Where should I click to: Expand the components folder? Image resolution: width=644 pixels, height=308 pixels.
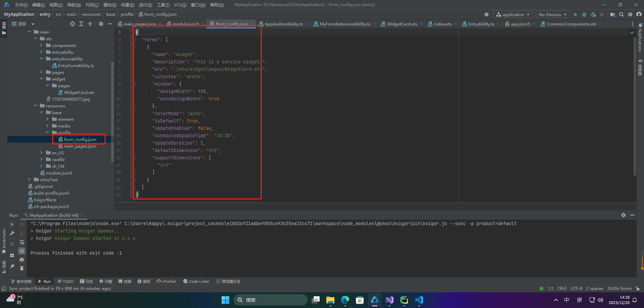[42, 45]
